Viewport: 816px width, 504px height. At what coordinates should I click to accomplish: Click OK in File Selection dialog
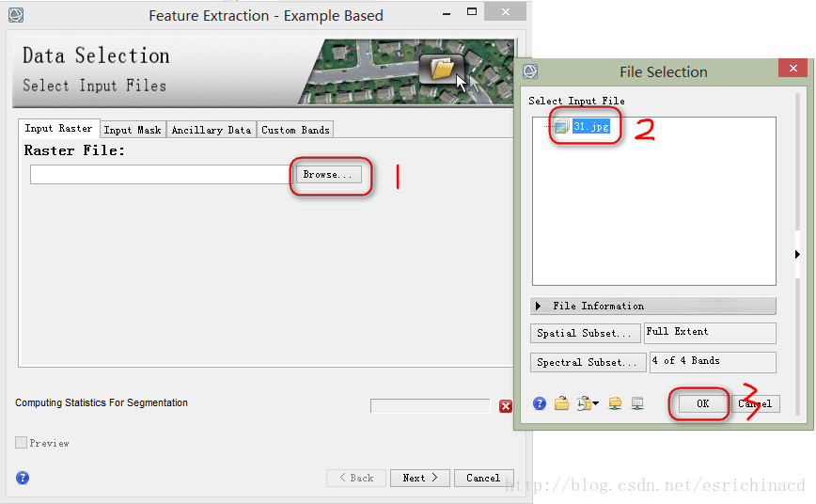(x=702, y=403)
